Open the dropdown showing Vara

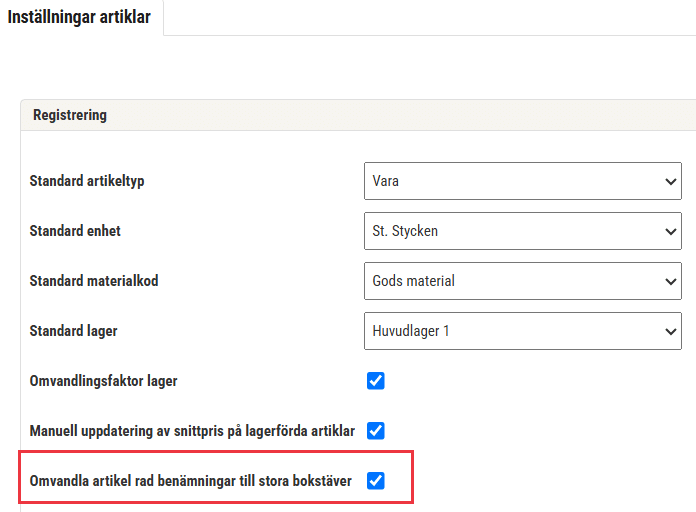pyautogui.click(x=523, y=181)
